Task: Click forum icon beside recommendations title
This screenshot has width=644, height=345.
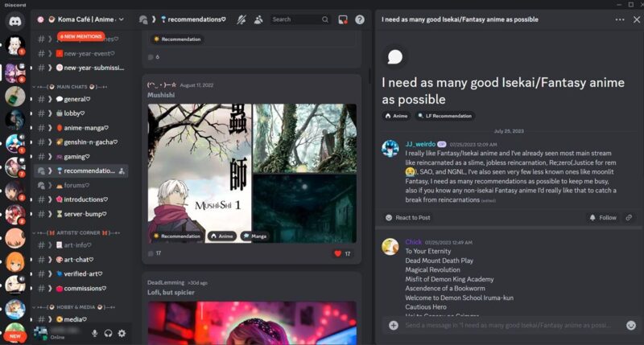Action: tap(143, 19)
